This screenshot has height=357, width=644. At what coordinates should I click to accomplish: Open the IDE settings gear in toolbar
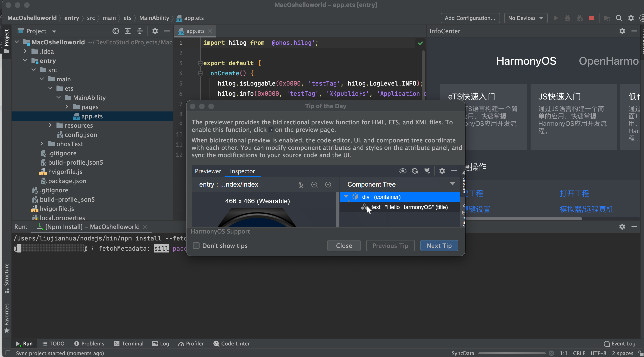(631, 18)
